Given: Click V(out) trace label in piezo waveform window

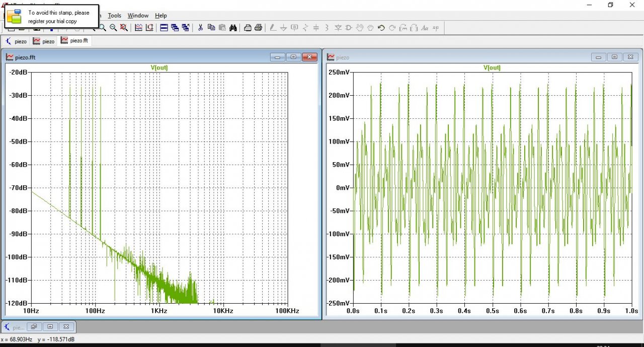Looking at the screenshot, I should click(492, 67).
